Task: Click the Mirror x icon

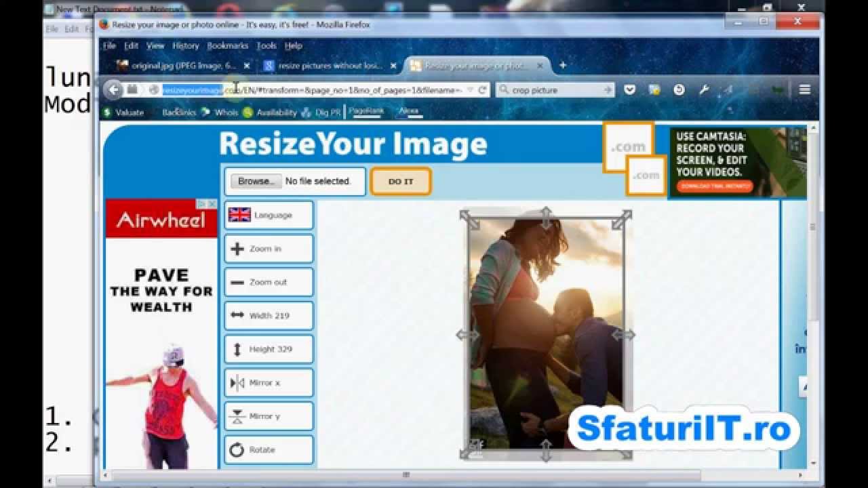Action: [237, 383]
